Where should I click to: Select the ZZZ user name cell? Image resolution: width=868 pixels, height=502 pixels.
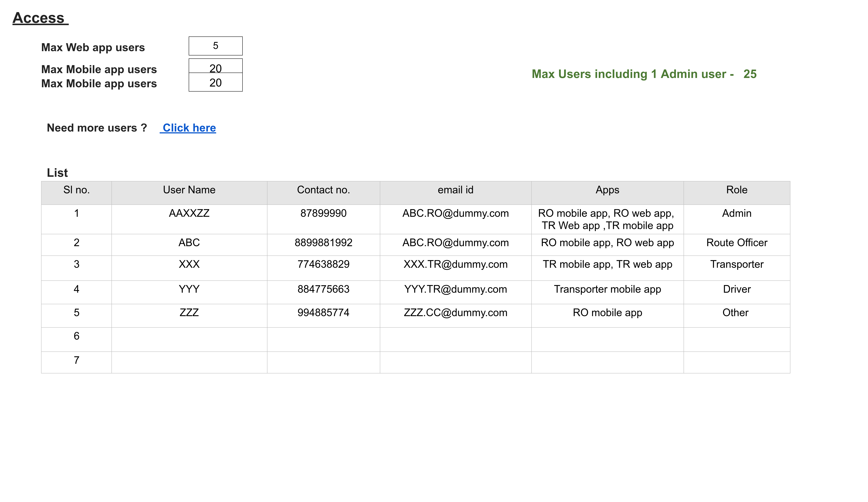pos(189,312)
